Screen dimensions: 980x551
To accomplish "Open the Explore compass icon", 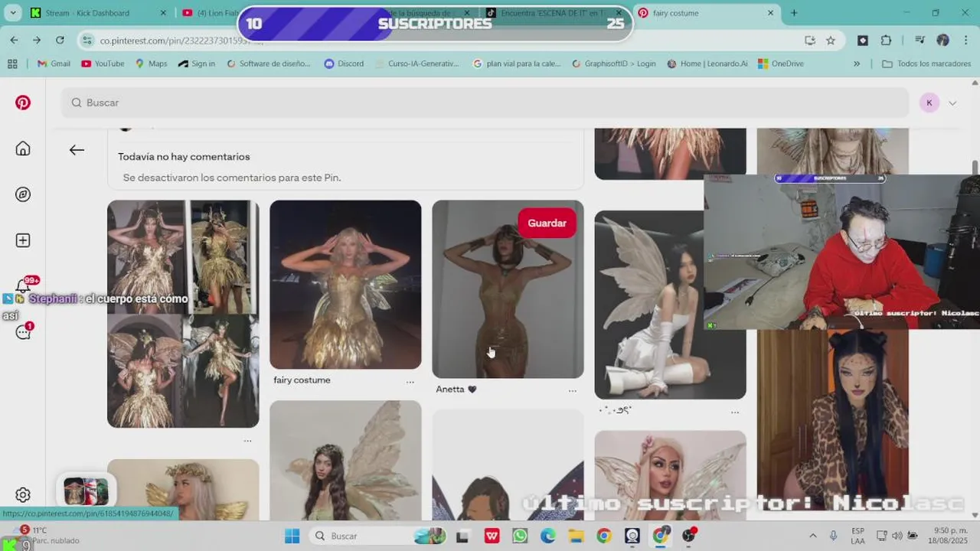I will pyautogui.click(x=23, y=194).
